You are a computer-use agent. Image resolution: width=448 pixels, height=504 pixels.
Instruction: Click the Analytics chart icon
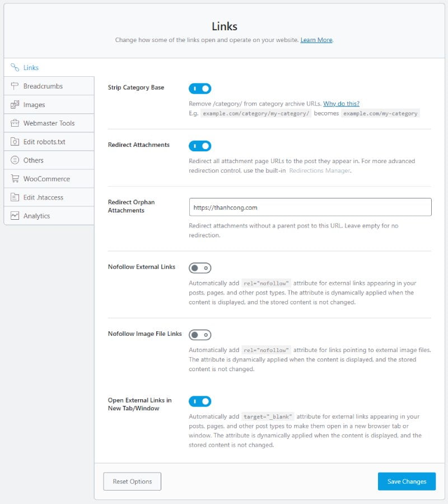click(15, 216)
